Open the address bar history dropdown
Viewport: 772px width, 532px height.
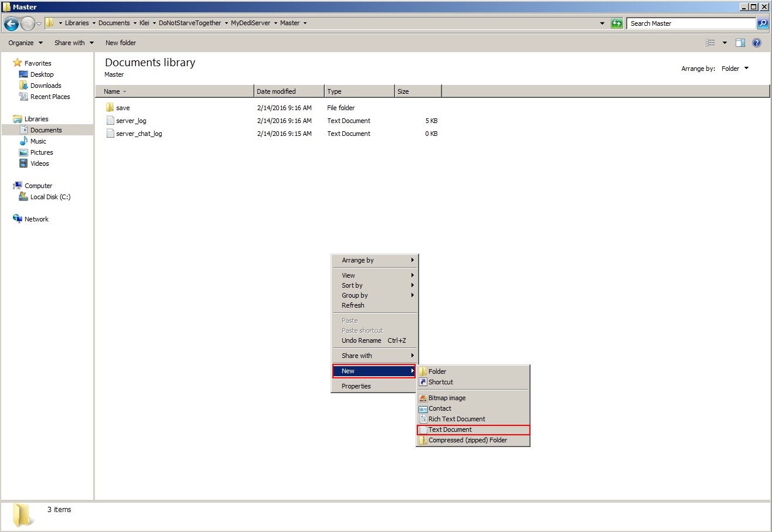(602, 23)
